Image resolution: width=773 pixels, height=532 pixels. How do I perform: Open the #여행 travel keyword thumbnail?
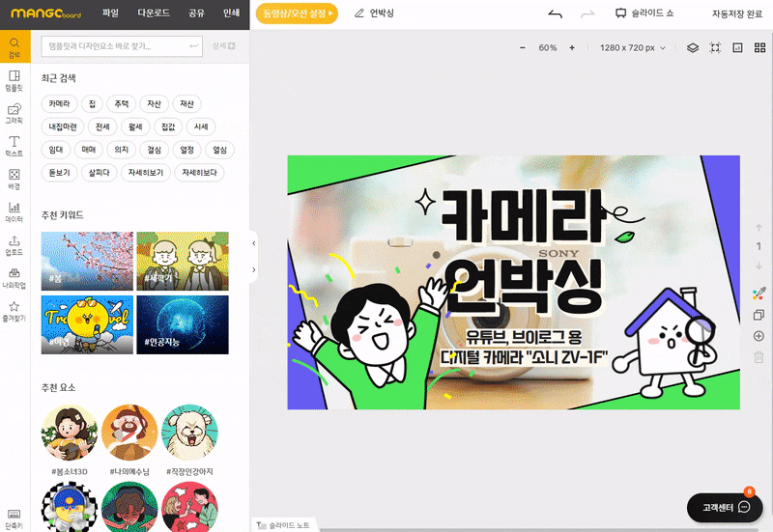click(x=87, y=324)
